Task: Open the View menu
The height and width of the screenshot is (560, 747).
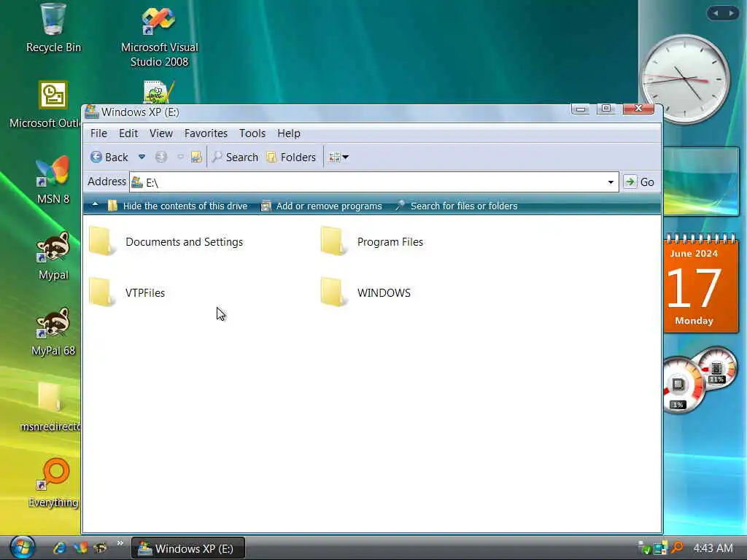Action: tap(161, 133)
